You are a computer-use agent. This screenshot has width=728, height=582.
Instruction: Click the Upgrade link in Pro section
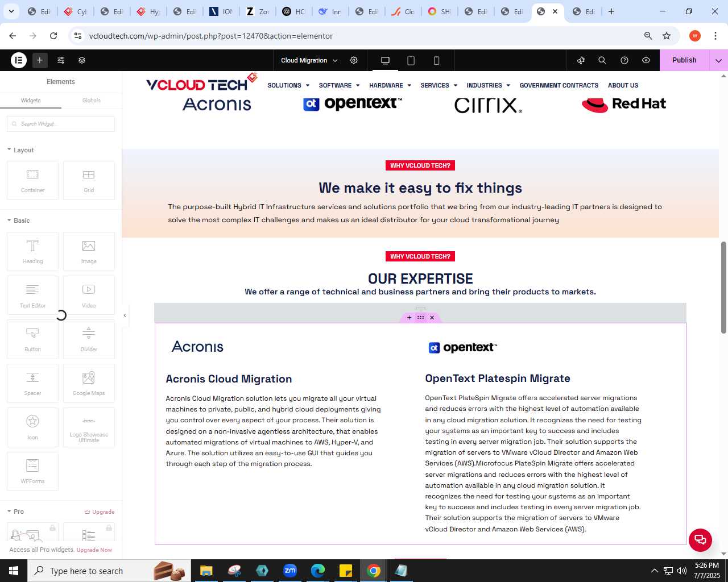pos(100,512)
